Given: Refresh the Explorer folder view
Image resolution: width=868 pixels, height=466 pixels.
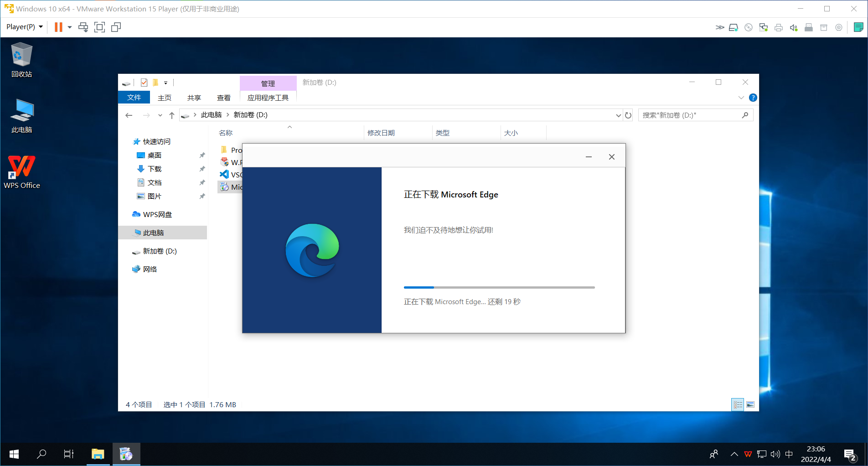Looking at the screenshot, I should coord(628,115).
